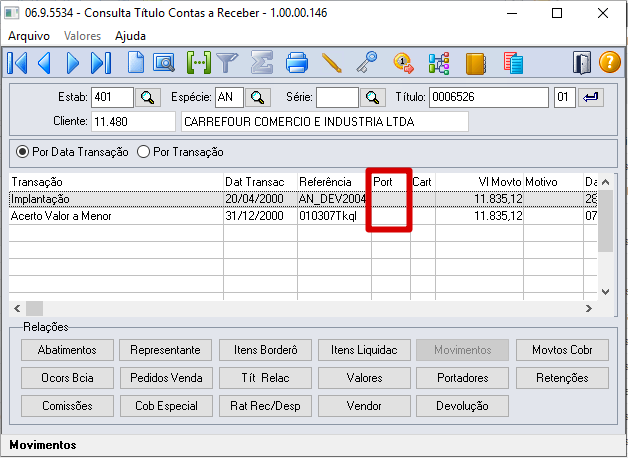Click the parcela field showing 01
This screenshot has width=628, height=458.
pos(565,97)
